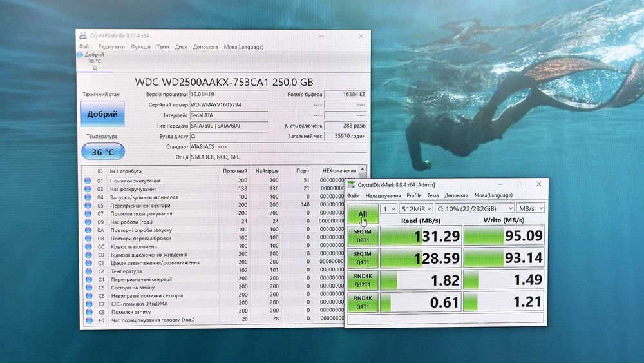Select the CRC-помилки UltraDMA attribute row
Viewport: 644px width, 363px height.
point(214,304)
